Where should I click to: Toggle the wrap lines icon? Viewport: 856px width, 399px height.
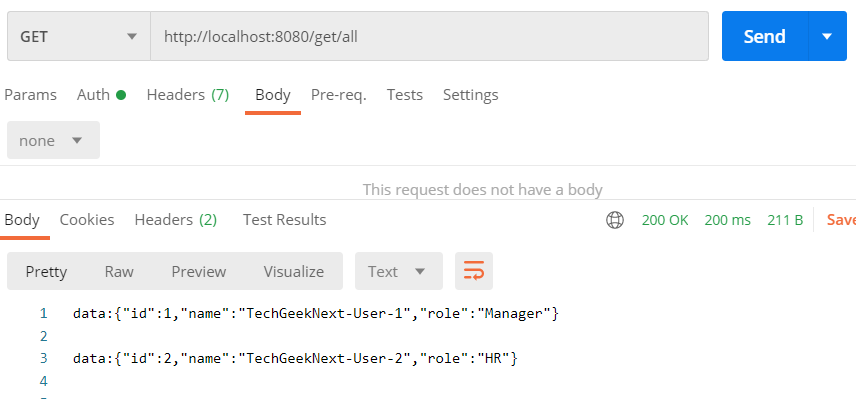point(473,271)
